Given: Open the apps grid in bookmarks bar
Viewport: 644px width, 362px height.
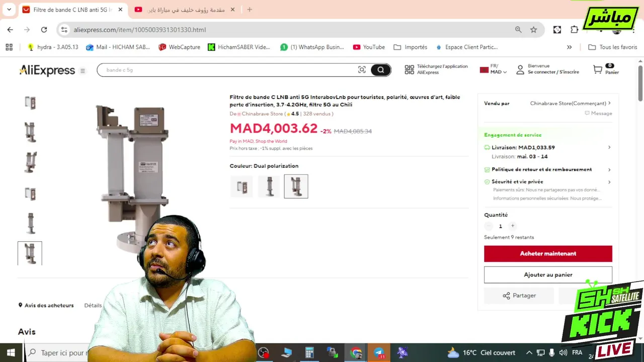Looking at the screenshot, I should click(9, 47).
